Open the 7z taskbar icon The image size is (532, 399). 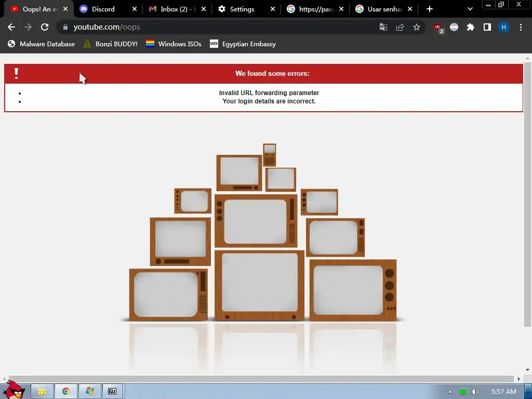click(112, 392)
